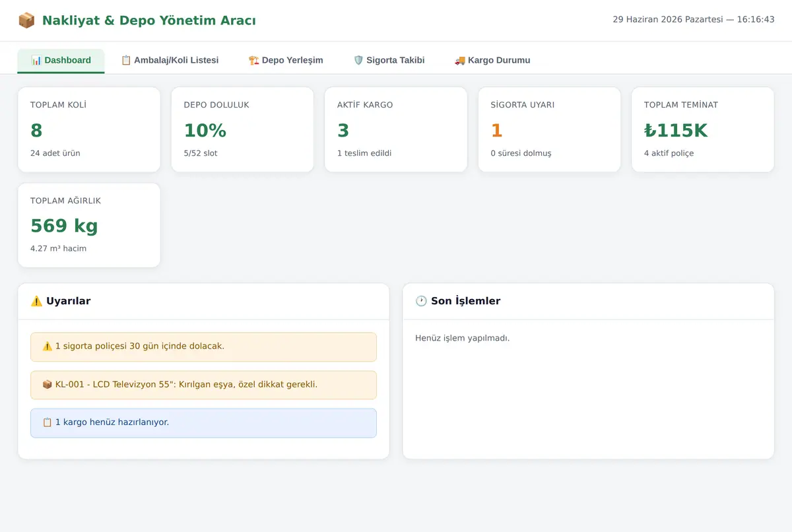The width and height of the screenshot is (792, 532).
Task: Click the clock icon beside Son İşlemler
Action: (x=421, y=301)
